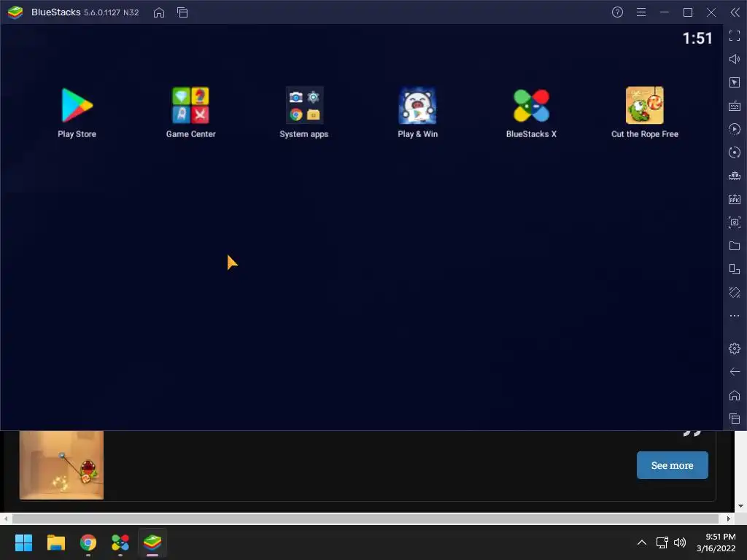The width and height of the screenshot is (747, 560).
Task: Click the sidebar sync operations icon
Action: click(x=735, y=129)
